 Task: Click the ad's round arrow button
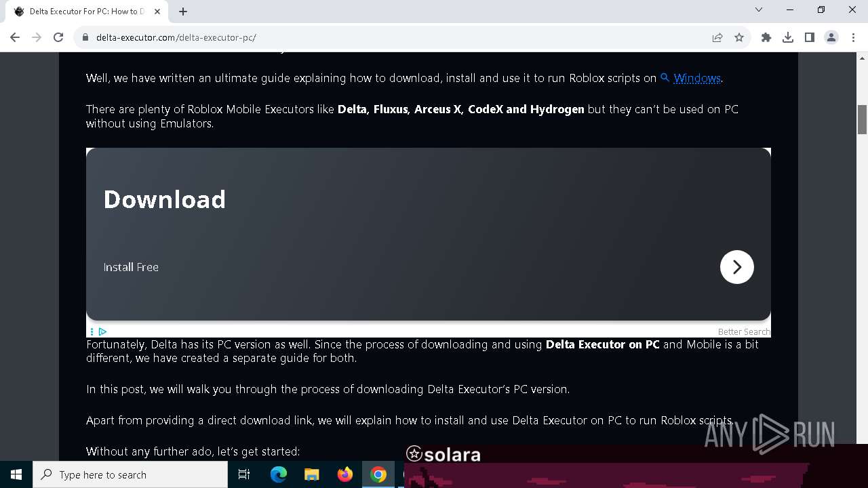(x=737, y=267)
